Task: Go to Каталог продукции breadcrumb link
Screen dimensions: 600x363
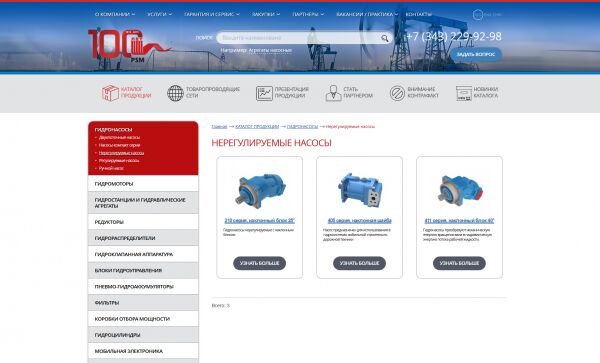Action: point(257,126)
